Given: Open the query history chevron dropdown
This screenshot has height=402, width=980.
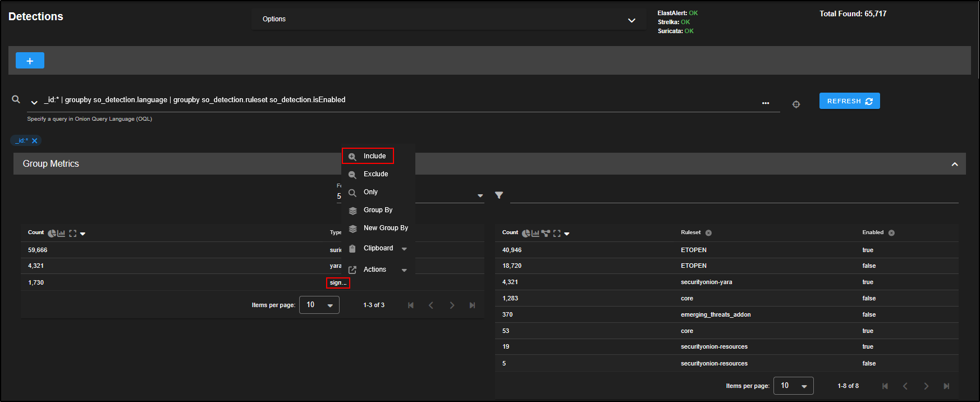Looking at the screenshot, I should point(34,102).
